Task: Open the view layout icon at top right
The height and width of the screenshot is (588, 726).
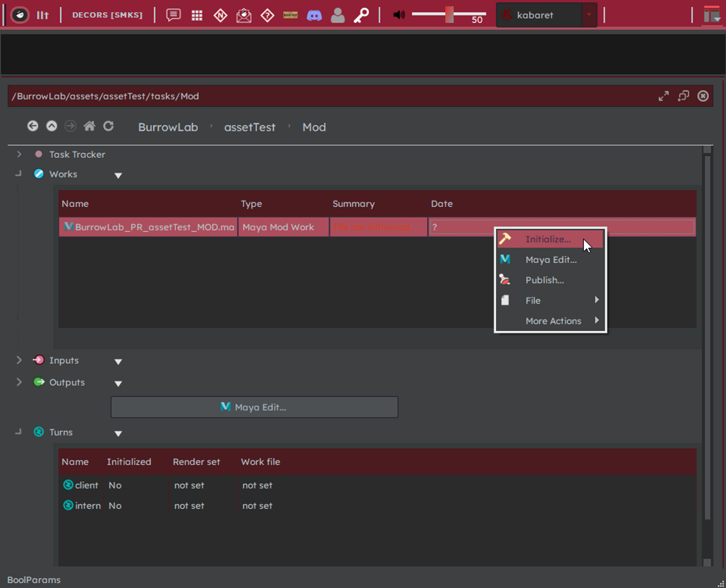Action: click(x=711, y=15)
